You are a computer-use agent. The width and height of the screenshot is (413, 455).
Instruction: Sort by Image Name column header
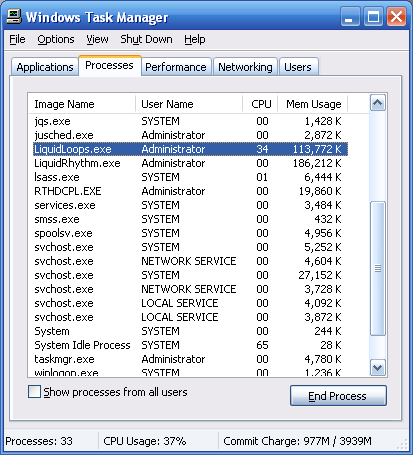point(82,104)
